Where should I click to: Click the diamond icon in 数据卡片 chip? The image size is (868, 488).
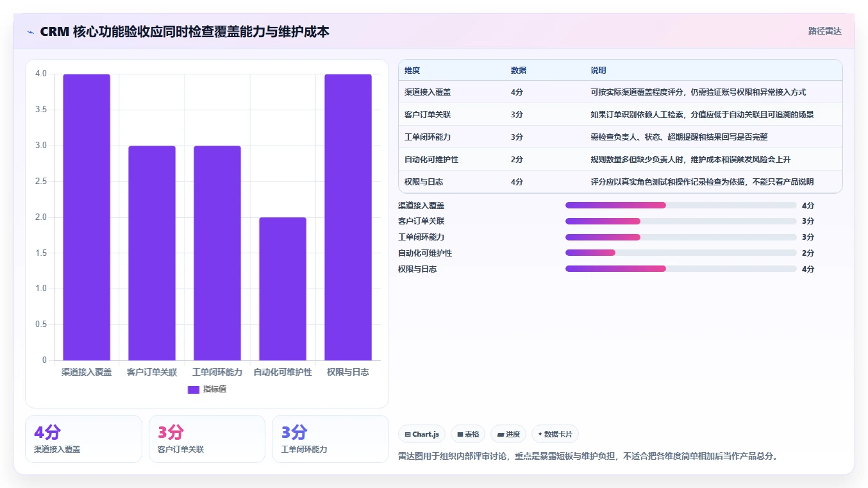point(540,434)
